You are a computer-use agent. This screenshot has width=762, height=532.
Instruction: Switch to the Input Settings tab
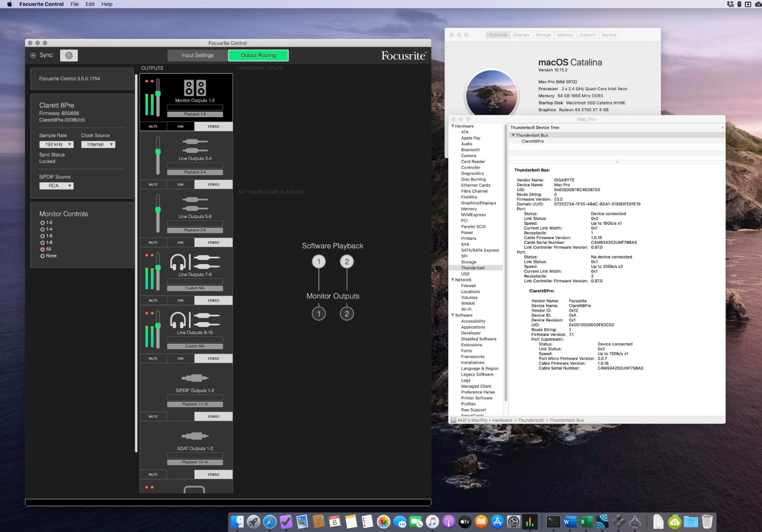click(198, 55)
